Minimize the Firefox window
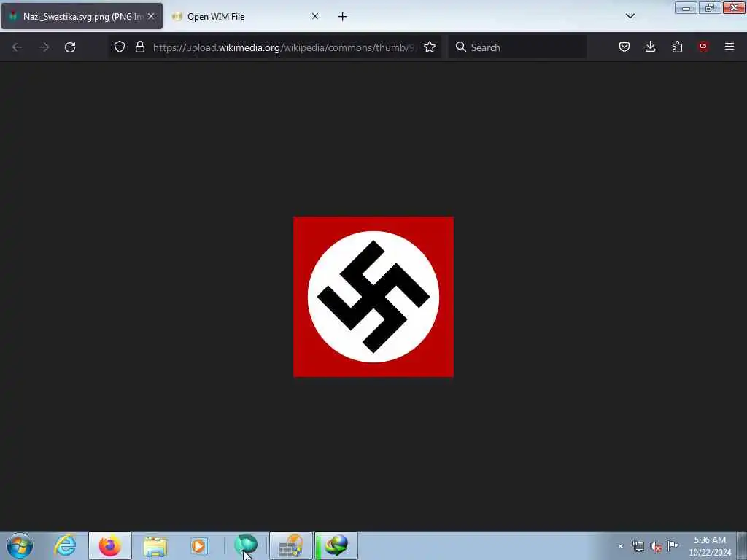 click(x=686, y=8)
